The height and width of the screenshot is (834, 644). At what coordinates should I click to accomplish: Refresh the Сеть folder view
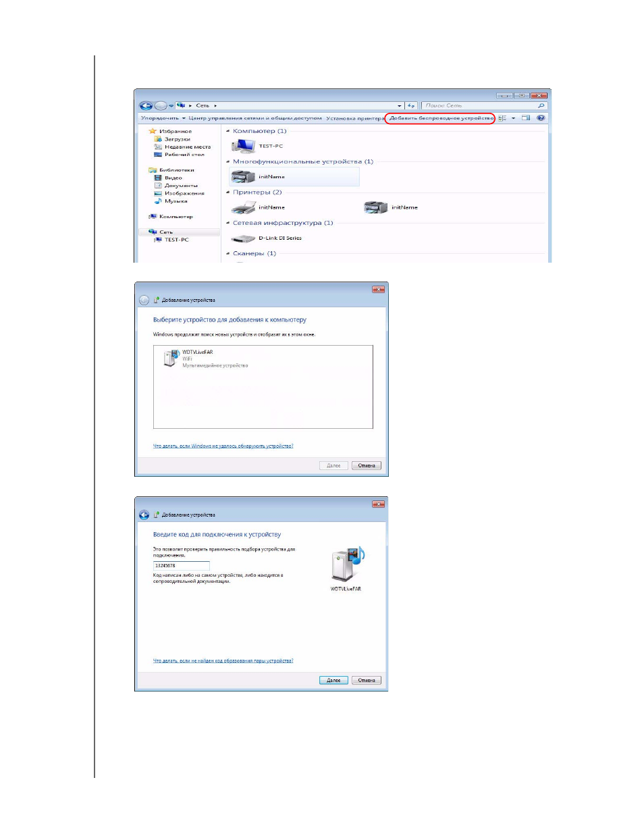point(411,106)
